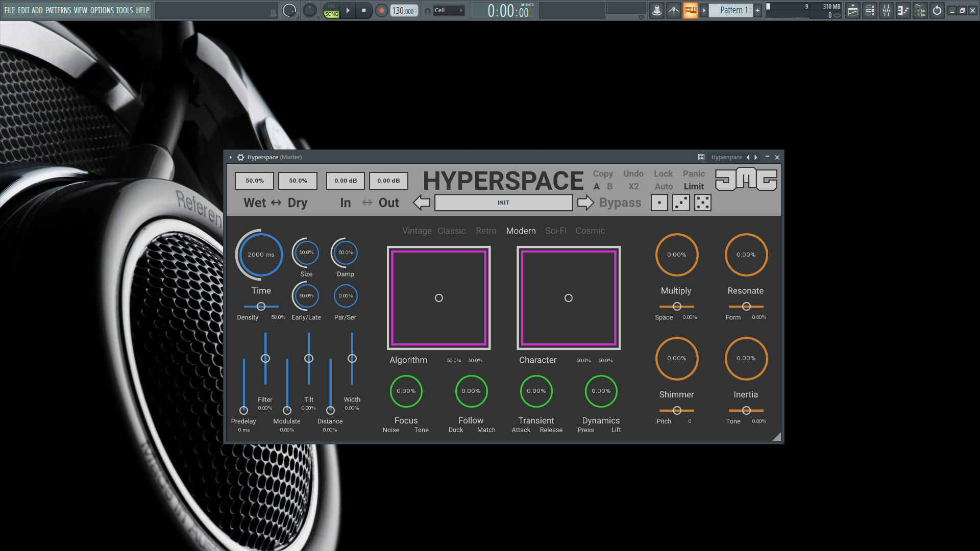
Task: Click the main volume knob
Action: [x=289, y=10]
